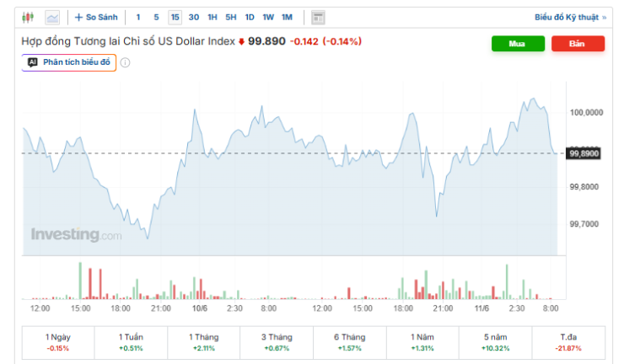
Task: Open the chart layout table icon
Action: pyautogui.click(x=318, y=18)
